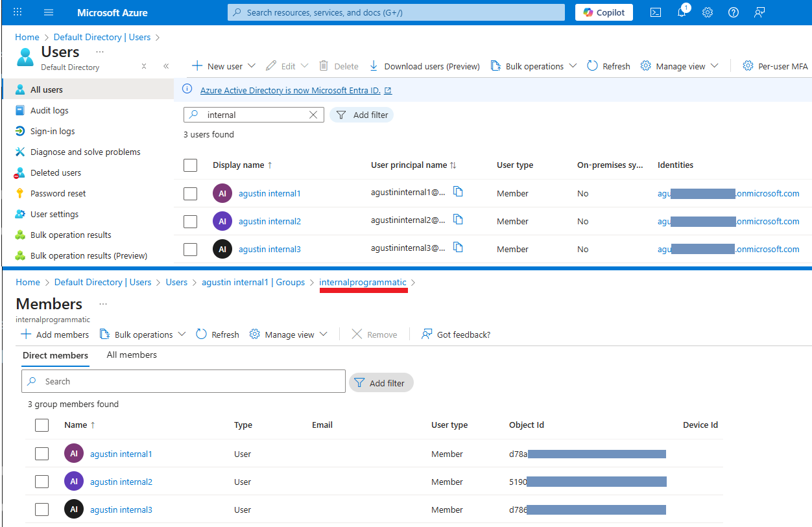Screen dimensions: 812x527
Task: Check the box for agustin internal2 user
Action: [x=190, y=222]
